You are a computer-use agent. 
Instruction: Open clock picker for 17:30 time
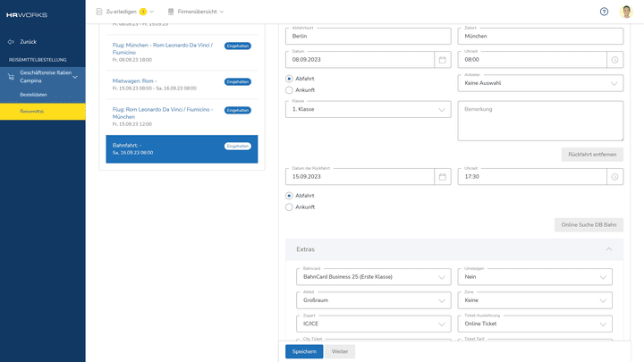pyautogui.click(x=614, y=177)
